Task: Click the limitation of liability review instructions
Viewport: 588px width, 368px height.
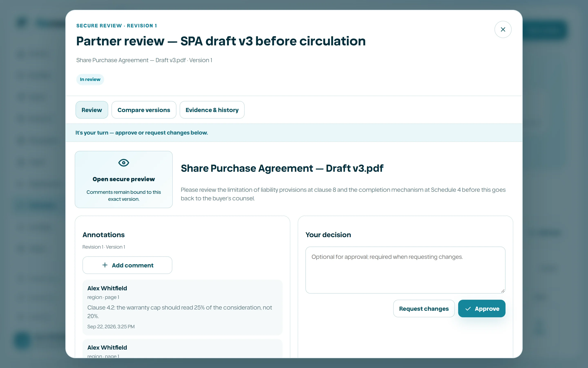Action: coord(343,194)
